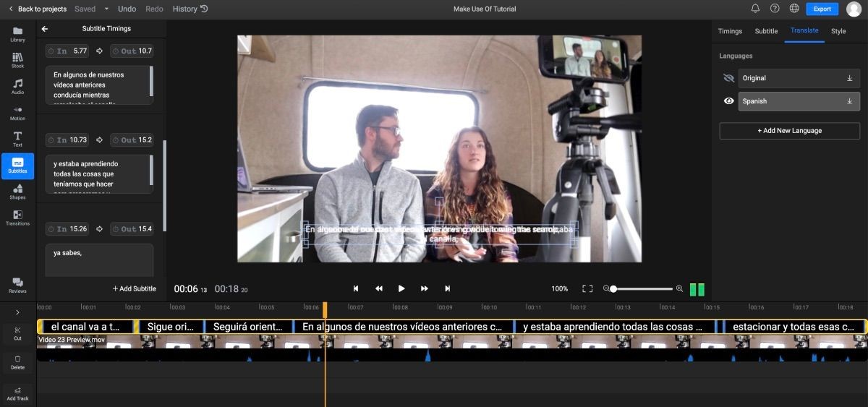
Task: Click Back to projects
Action: 38,9
